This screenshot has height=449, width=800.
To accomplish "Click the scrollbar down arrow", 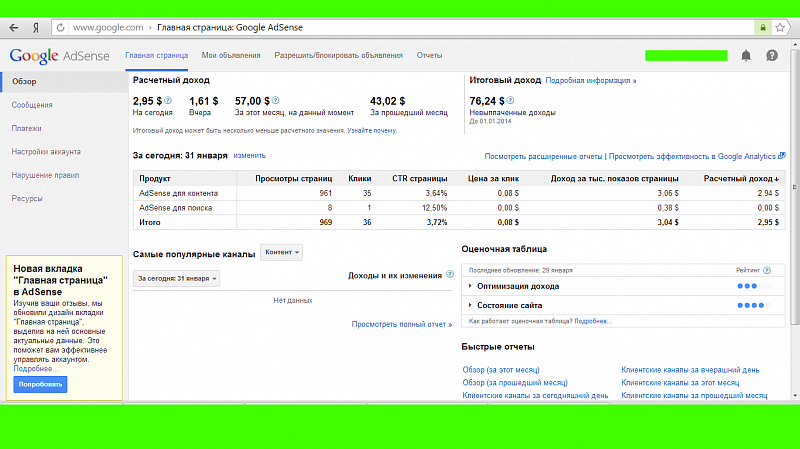I will [x=794, y=396].
